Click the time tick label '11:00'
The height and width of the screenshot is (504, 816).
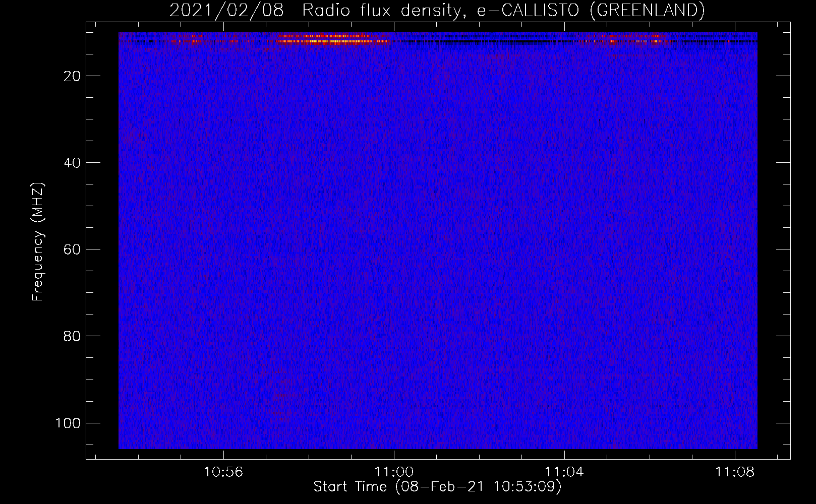394,472
